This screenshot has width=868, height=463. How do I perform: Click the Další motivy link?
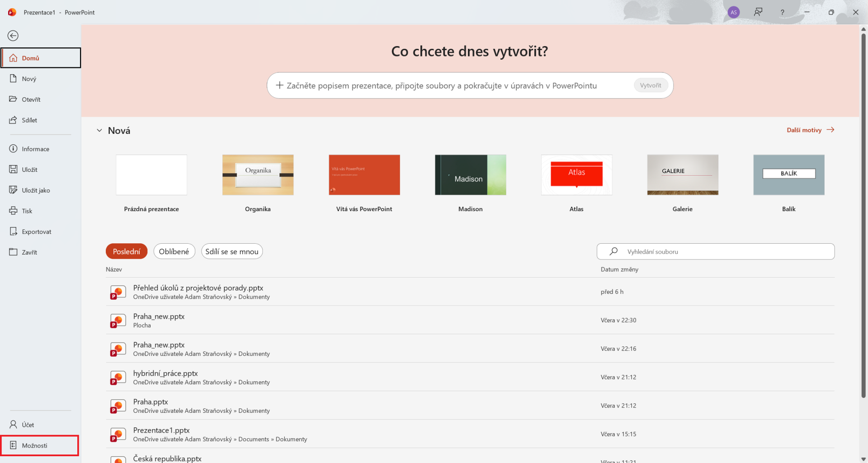click(x=811, y=130)
